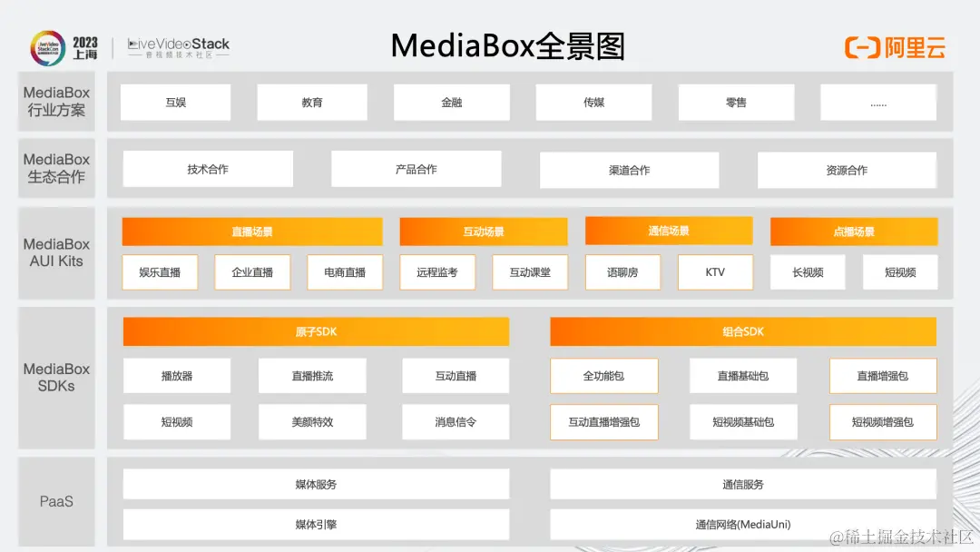Choose 互动课堂 box
This screenshot has width=980, height=552.
click(530, 272)
